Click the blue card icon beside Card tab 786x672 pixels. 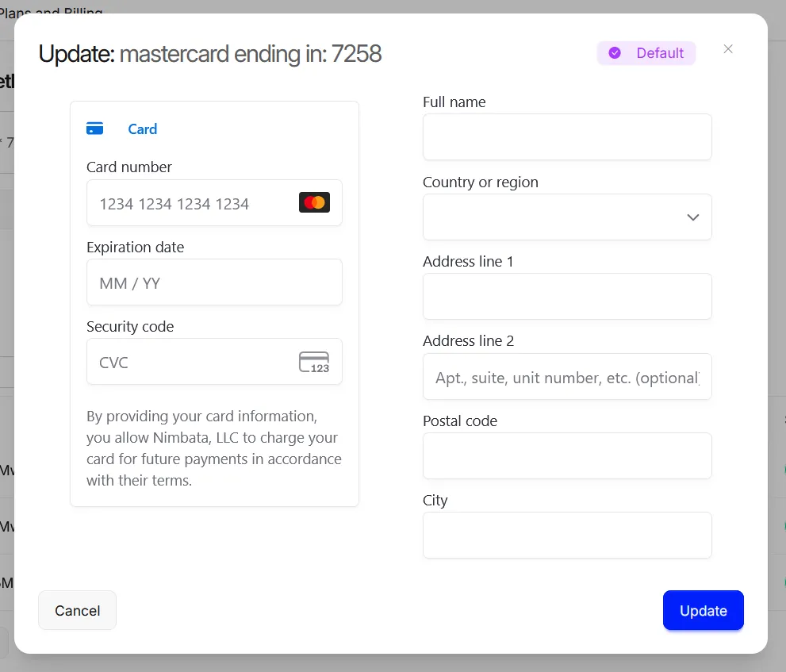(x=94, y=129)
